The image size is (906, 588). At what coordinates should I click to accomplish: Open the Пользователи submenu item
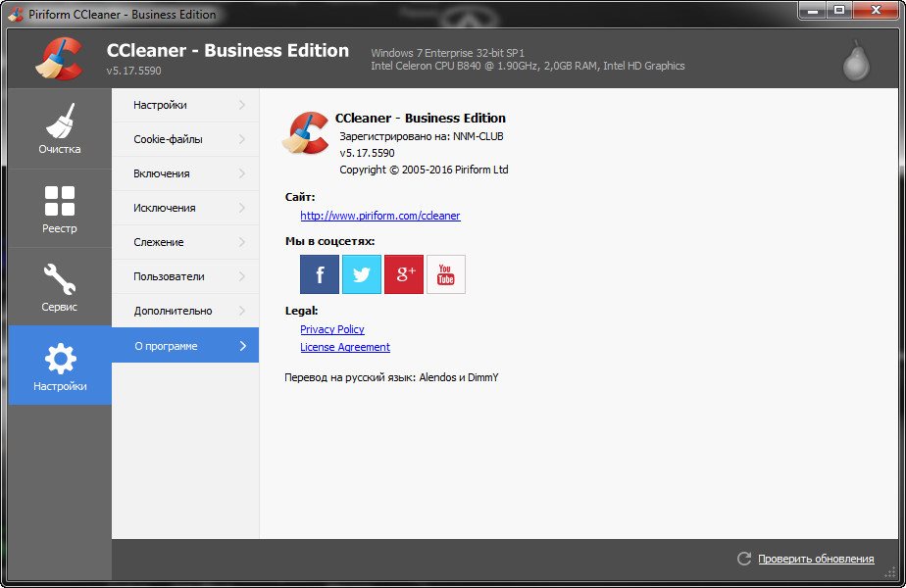pyautogui.click(x=185, y=276)
